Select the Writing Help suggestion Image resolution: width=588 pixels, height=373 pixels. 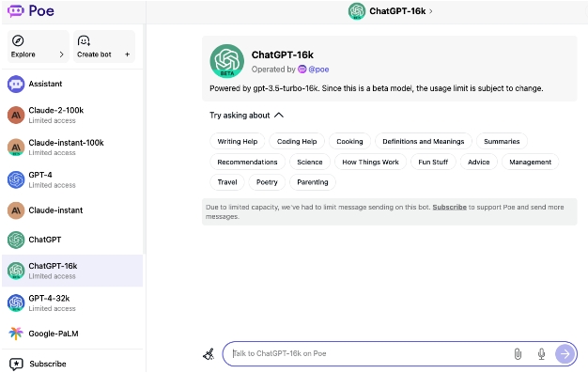pos(238,142)
